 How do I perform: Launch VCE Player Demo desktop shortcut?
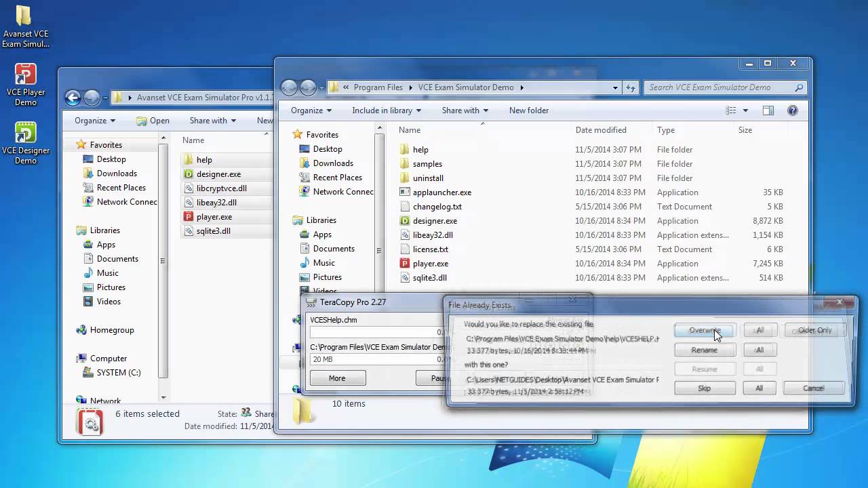25,85
